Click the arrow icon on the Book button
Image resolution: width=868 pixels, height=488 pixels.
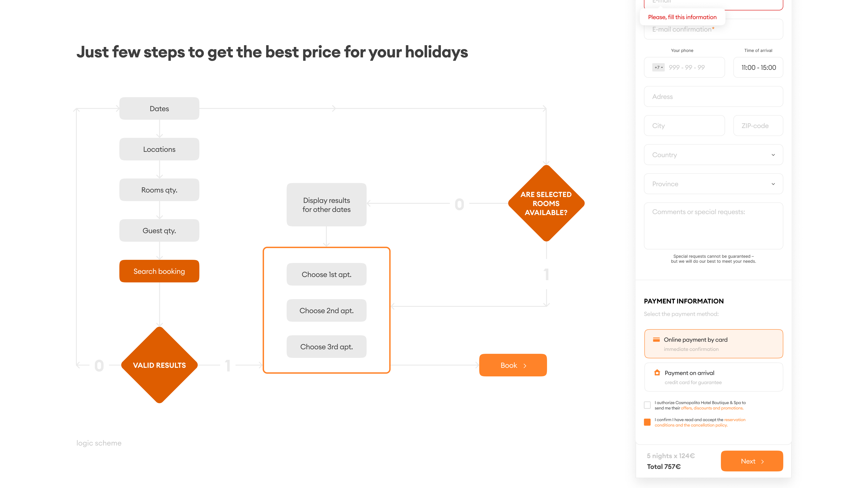(525, 366)
